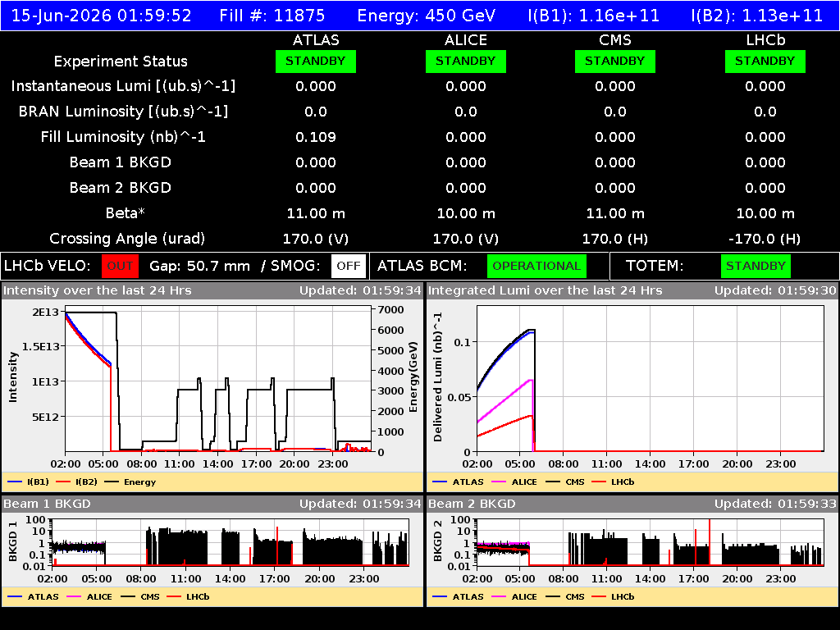Click the ATLAS BCM OPERATIONAL badge
This screenshot has height=630, width=840.
click(x=536, y=267)
